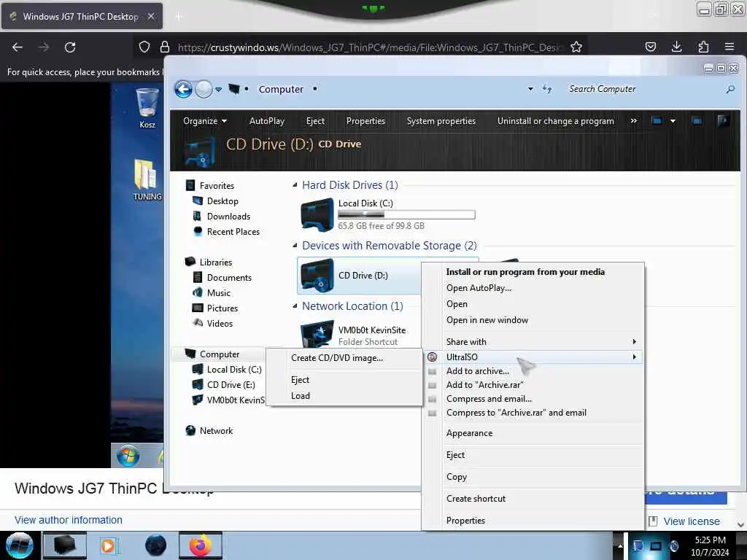Bookmark the page with the star icon

click(x=576, y=47)
